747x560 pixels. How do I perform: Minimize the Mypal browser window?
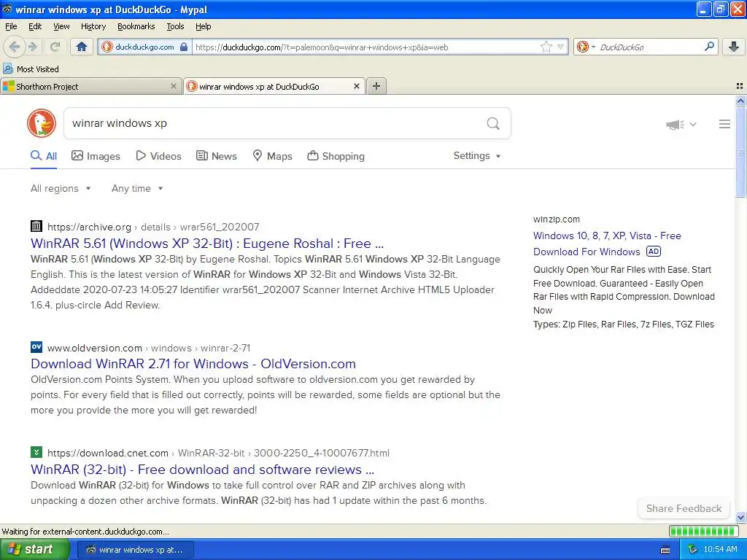click(x=704, y=9)
